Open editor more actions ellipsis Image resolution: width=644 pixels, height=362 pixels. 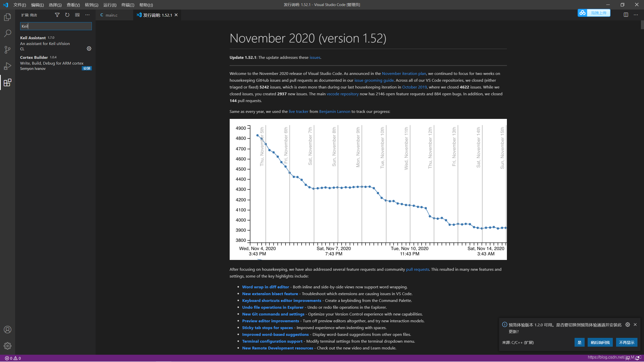point(636,15)
